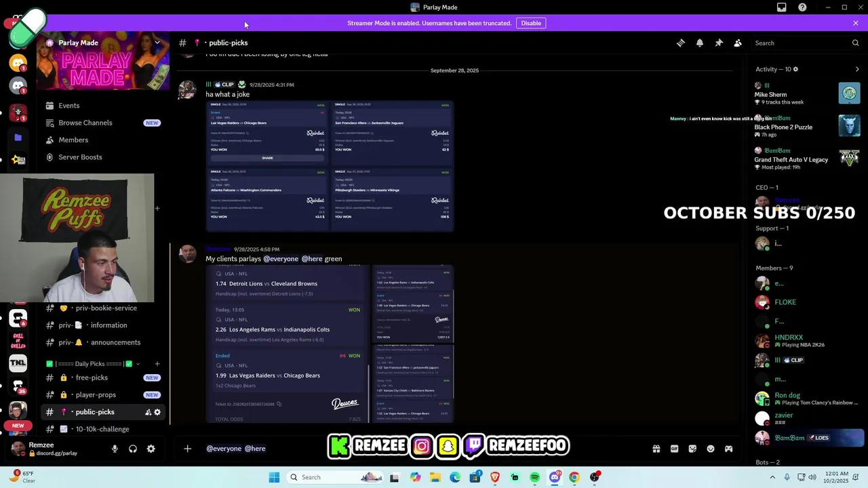Open Black Phone 2 Puzzle activity
The width and height of the screenshot is (868, 488).
807,125
